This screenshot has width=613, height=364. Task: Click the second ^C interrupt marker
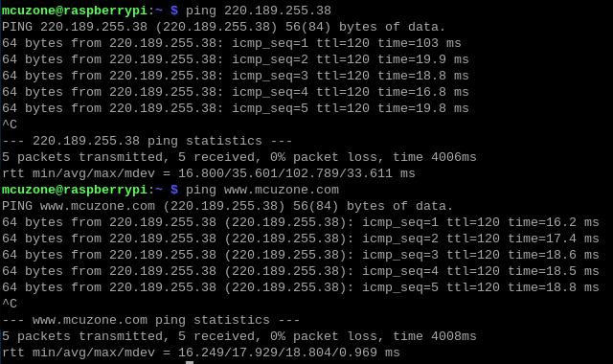pyautogui.click(x=10, y=304)
